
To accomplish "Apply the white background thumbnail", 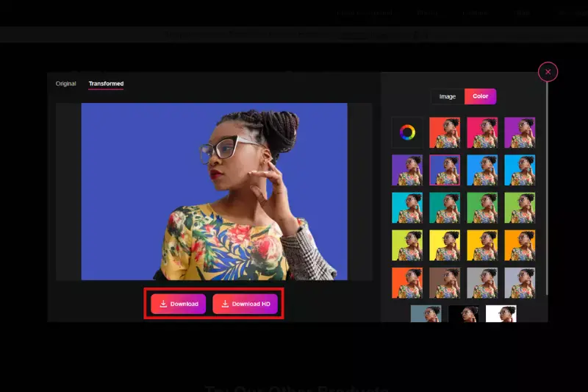I will tap(501, 314).
